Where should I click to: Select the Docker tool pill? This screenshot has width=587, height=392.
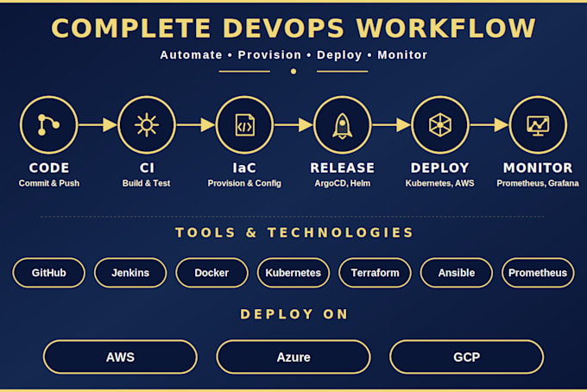(211, 273)
